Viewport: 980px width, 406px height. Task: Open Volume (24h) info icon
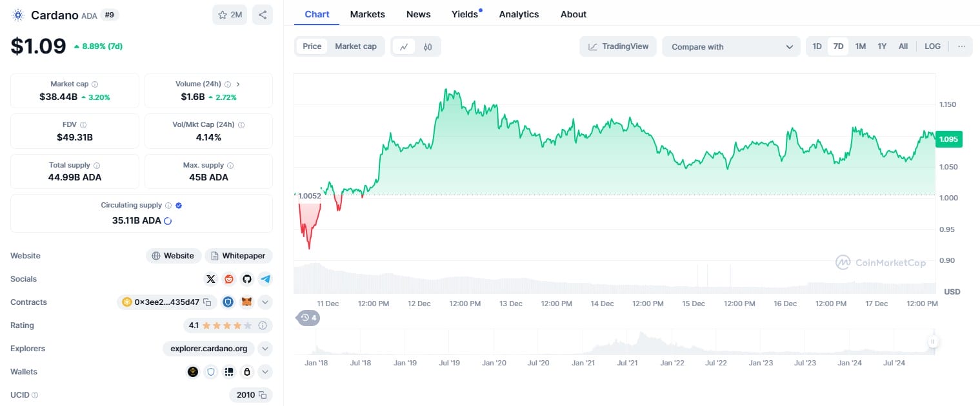[228, 84]
